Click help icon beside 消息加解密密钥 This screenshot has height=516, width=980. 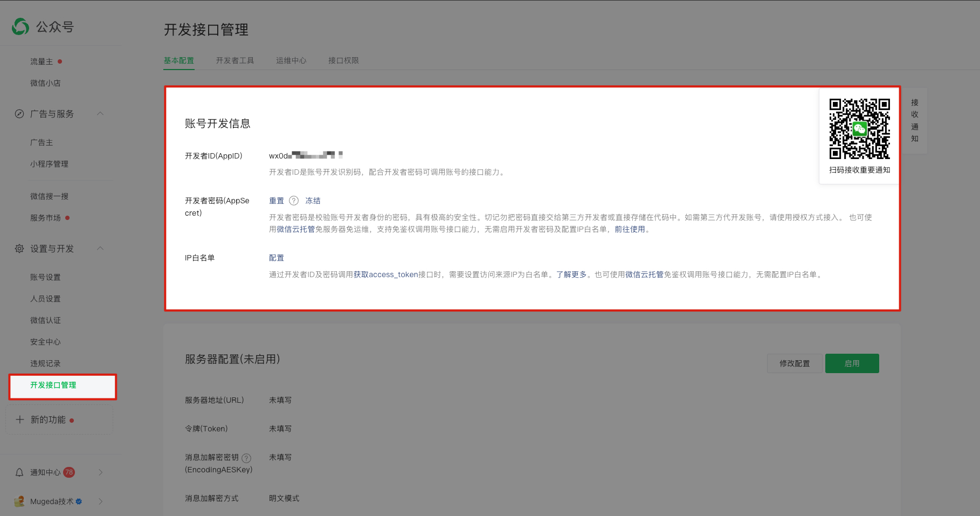[246, 458]
